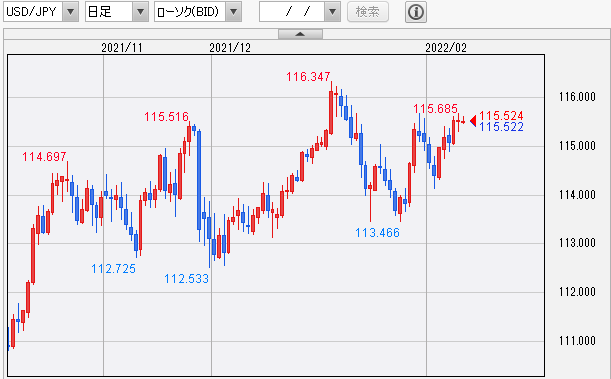The image size is (611, 379).
Task: Click the current price 115.524 in red
Action: coord(501,116)
